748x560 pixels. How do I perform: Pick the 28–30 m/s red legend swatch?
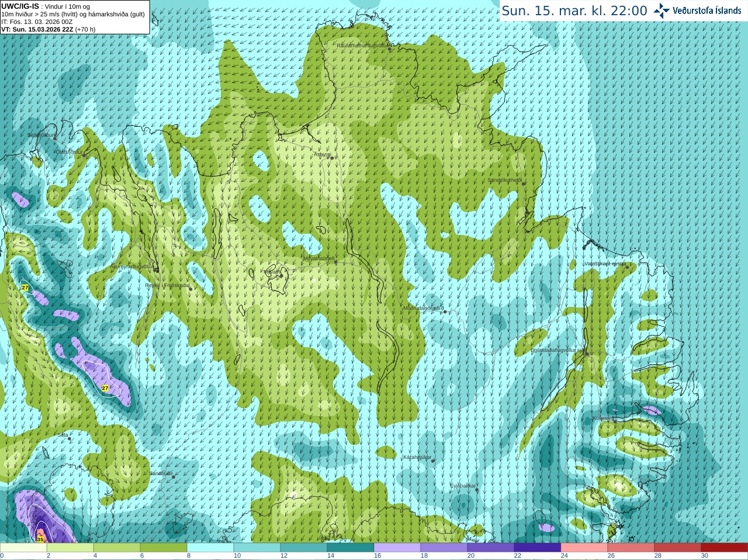tap(678, 548)
